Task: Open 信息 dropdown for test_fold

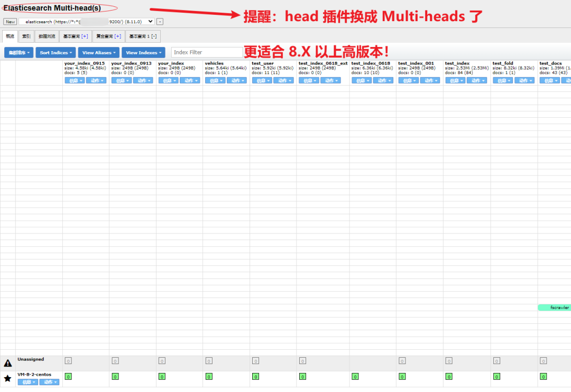Action: pyautogui.click(x=503, y=80)
